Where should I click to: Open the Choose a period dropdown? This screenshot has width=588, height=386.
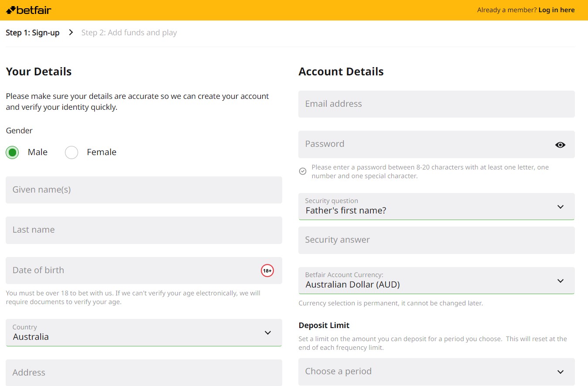point(436,372)
